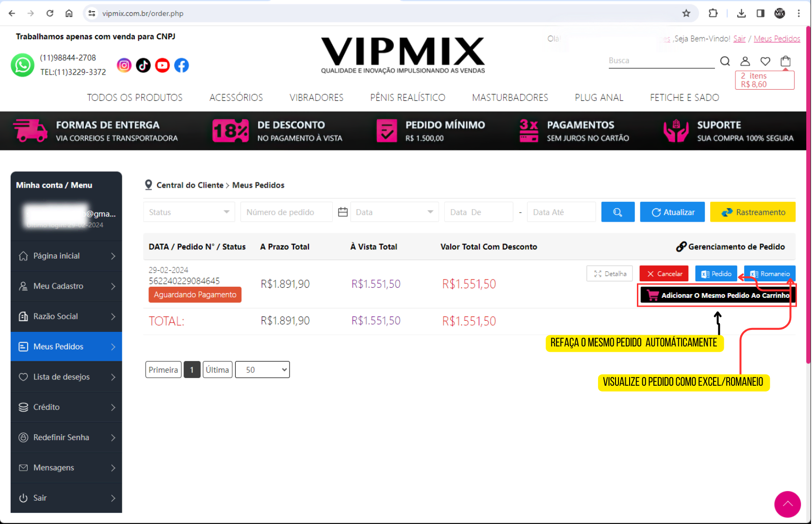Image resolution: width=812 pixels, height=524 pixels.
Task: Open the browser downloads icon
Action: (741, 13)
